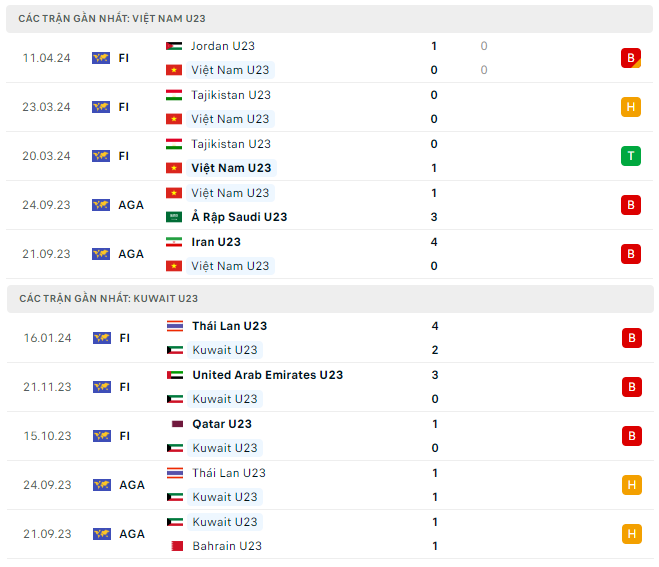Click the green T result badge
Image resolution: width=659 pixels, height=567 pixels.
point(630,156)
